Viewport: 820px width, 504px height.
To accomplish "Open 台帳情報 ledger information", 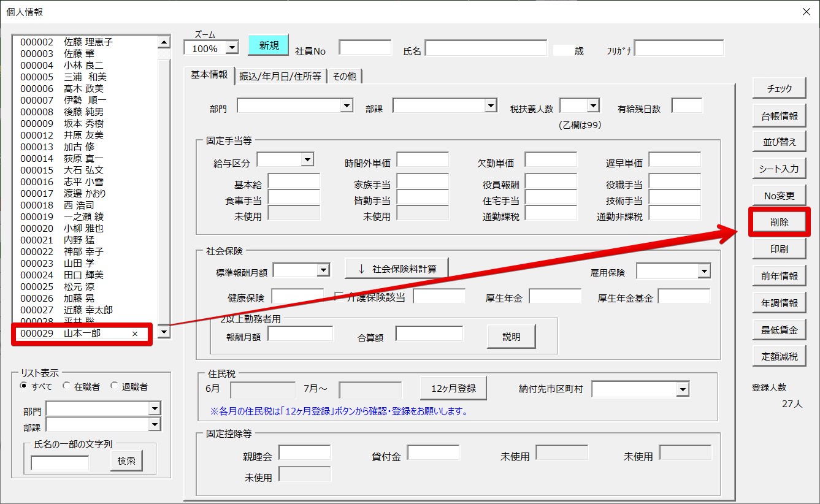I will pos(780,116).
